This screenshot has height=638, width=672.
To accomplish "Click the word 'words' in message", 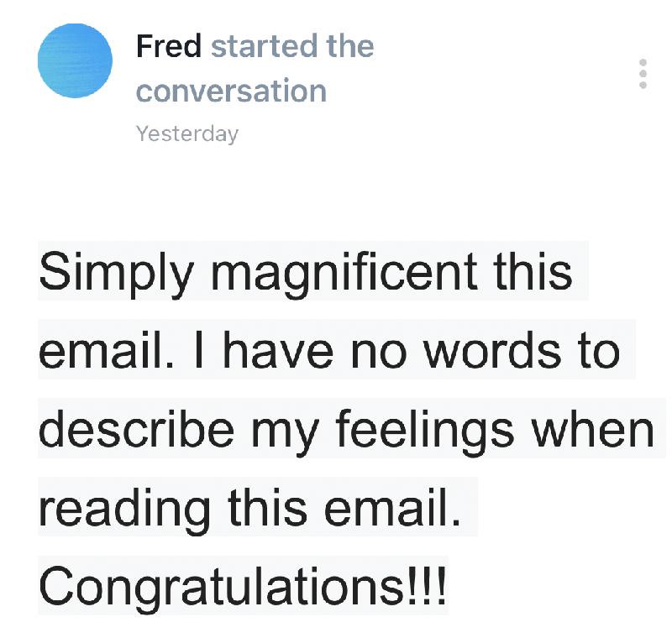I will [x=491, y=351].
